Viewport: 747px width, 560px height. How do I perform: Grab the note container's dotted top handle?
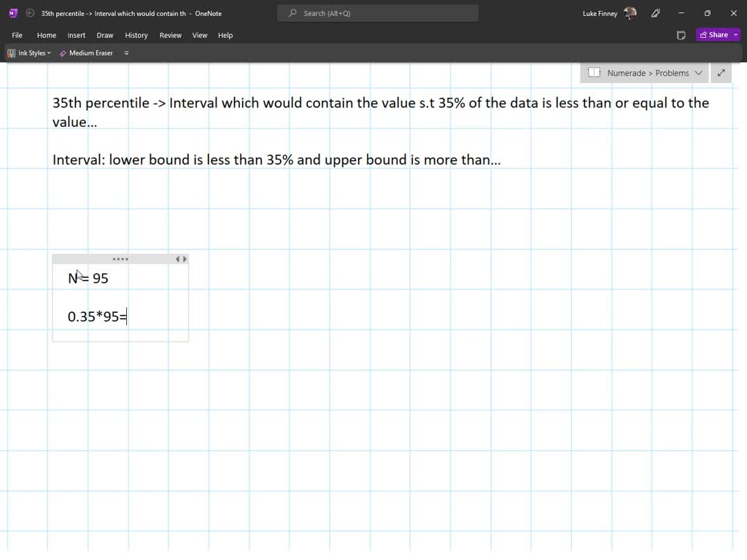[x=120, y=259]
